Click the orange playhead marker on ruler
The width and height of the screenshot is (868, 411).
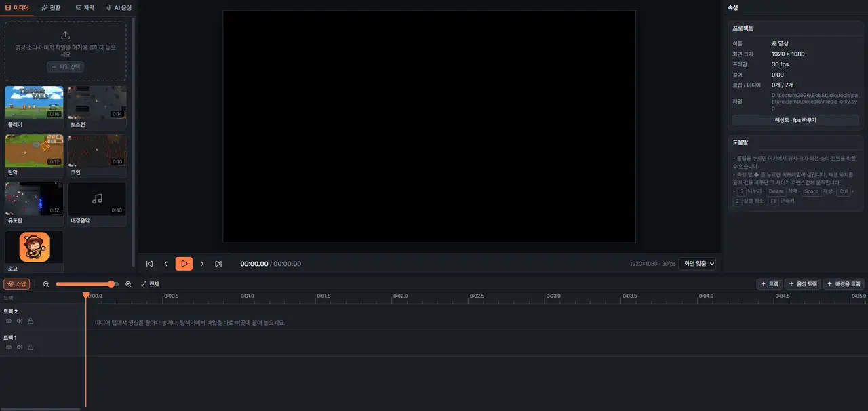click(x=86, y=295)
